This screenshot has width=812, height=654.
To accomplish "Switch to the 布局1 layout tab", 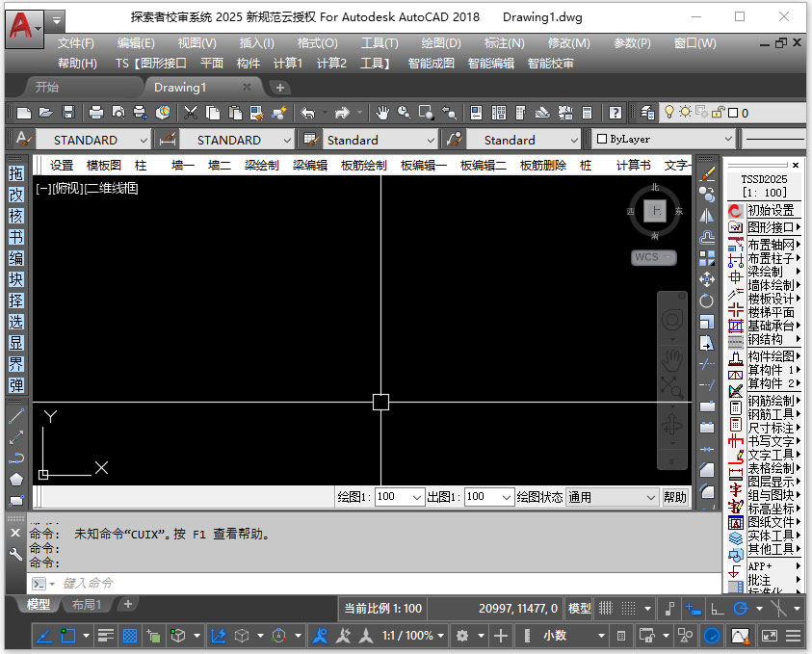I will (86, 604).
